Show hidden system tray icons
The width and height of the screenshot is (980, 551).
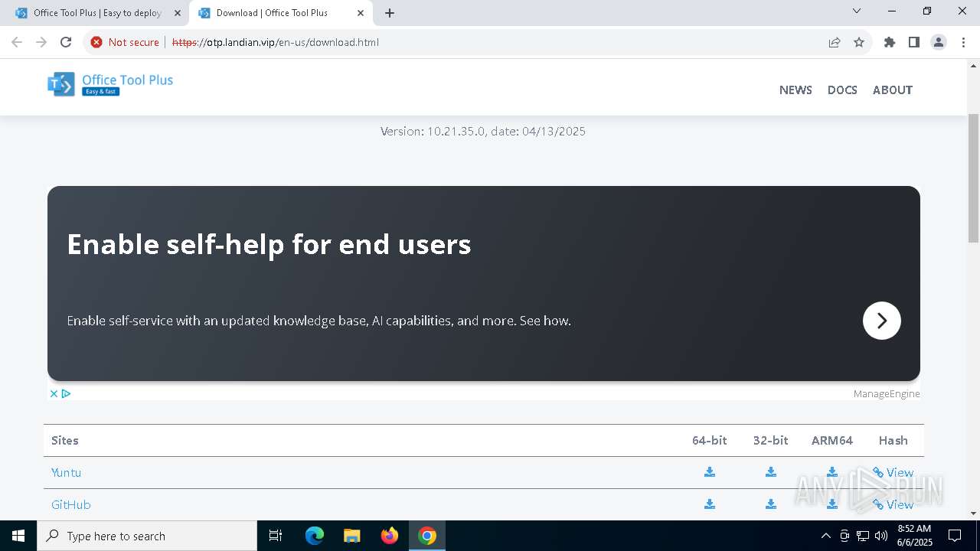click(x=825, y=536)
